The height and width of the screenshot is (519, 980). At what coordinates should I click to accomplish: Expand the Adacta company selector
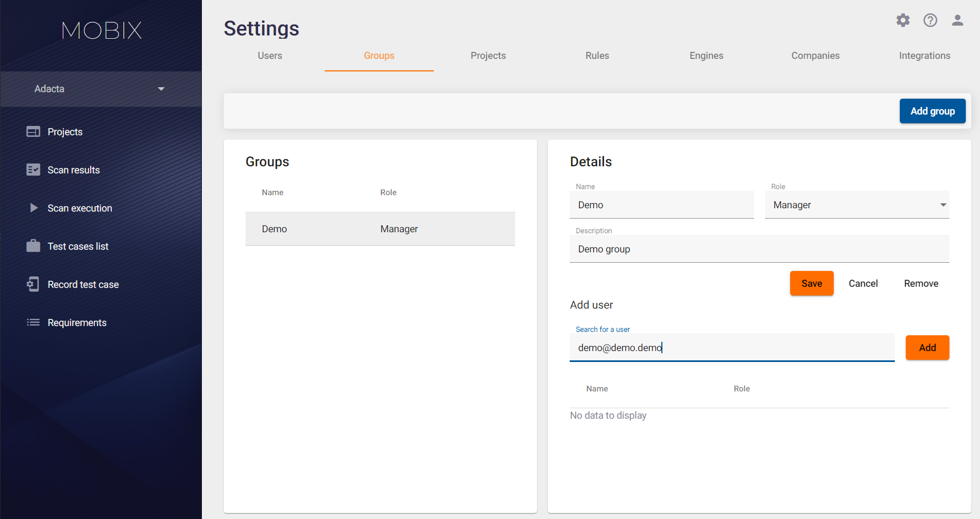[x=101, y=89]
